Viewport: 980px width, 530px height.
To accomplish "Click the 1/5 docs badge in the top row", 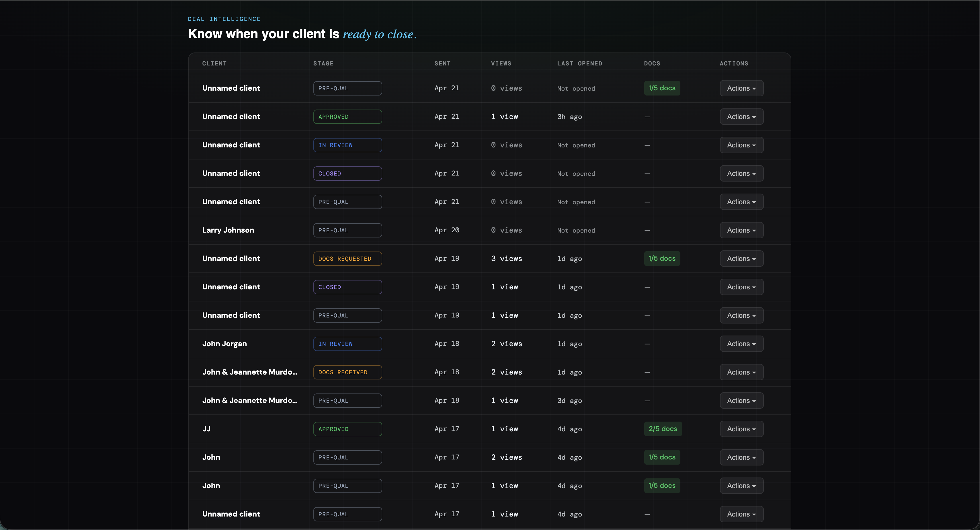I will (x=662, y=88).
